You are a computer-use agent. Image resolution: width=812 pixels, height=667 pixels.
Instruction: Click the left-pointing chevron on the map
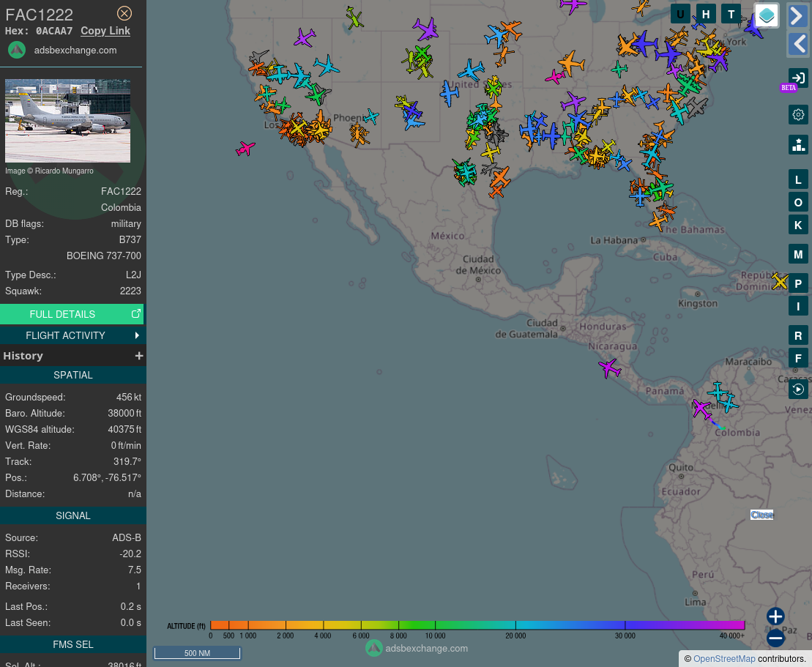tap(797, 44)
